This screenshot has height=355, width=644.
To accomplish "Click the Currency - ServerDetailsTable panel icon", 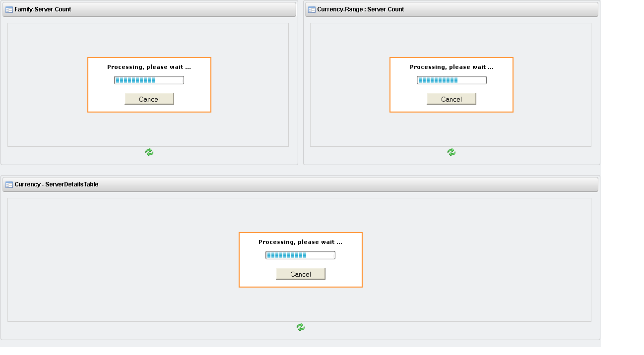I will [x=9, y=184].
